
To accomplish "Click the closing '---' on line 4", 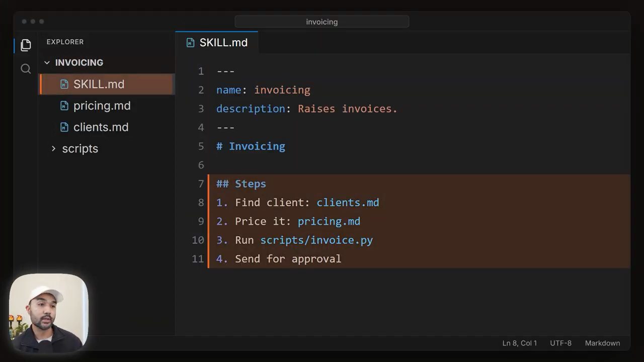I will (225, 128).
